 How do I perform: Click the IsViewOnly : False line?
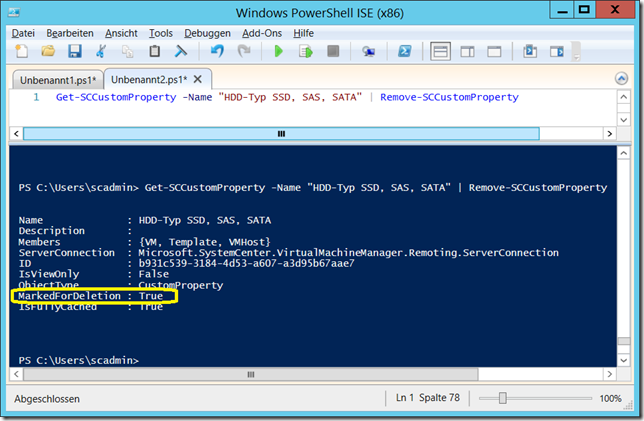pos(93,274)
